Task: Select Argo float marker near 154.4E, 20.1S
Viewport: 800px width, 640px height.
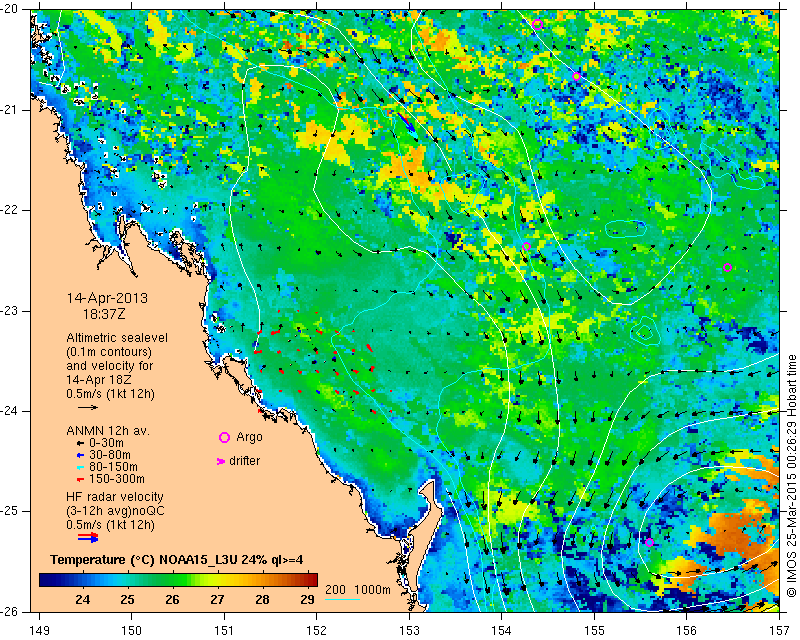Action: tap(537, 24)
